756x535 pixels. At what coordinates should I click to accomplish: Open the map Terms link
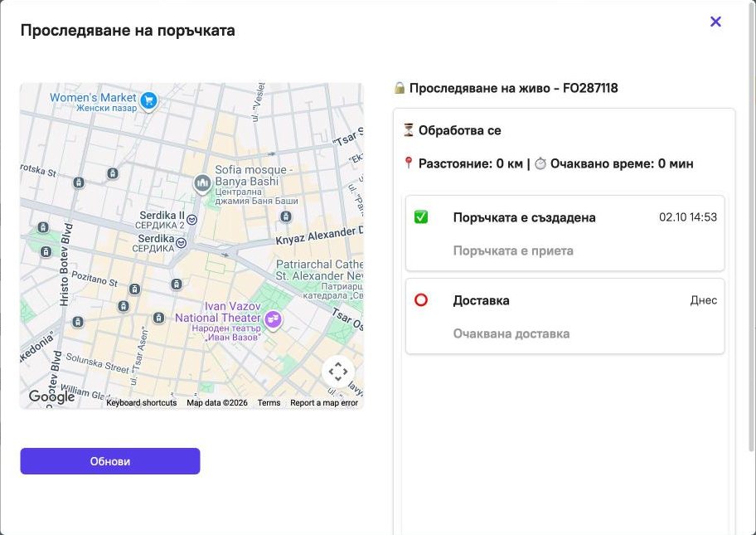coord(269,403)
